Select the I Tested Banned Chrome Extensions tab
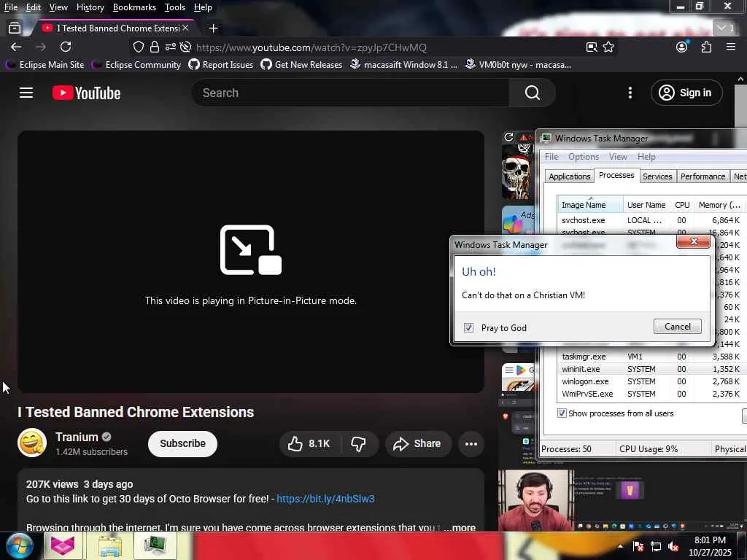Screen dimensions: 747x560 pyautogui.click(x=113, y=28)
